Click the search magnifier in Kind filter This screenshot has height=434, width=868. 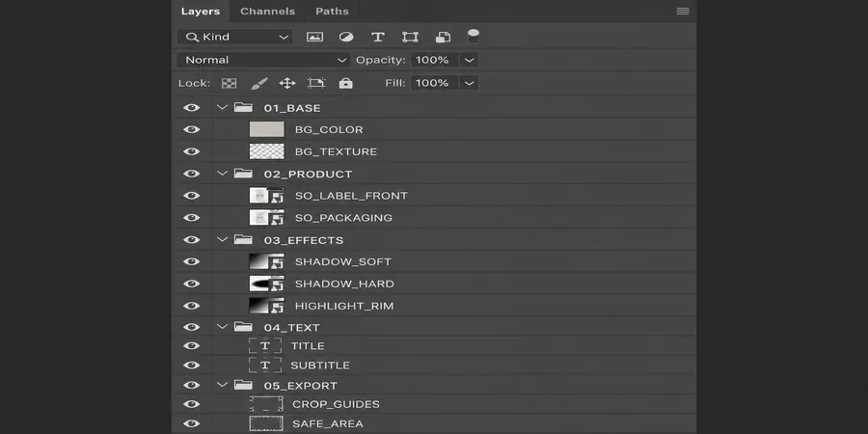(192, 37)
